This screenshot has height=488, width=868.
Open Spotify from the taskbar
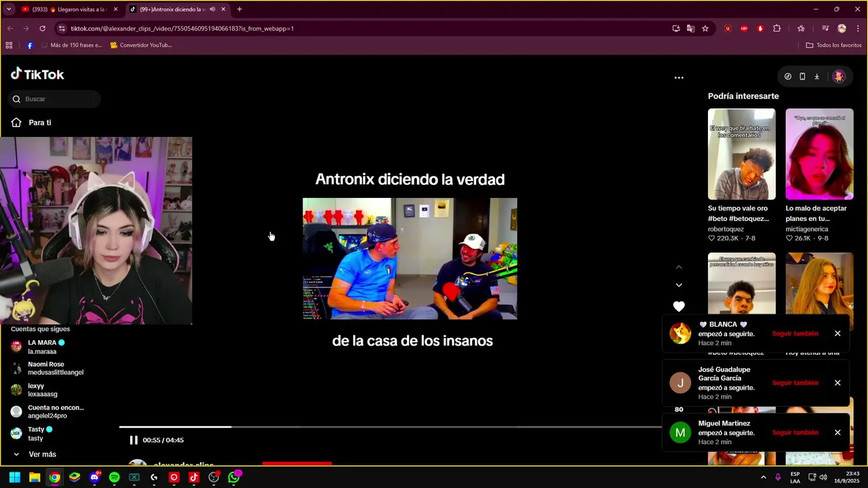114,477
